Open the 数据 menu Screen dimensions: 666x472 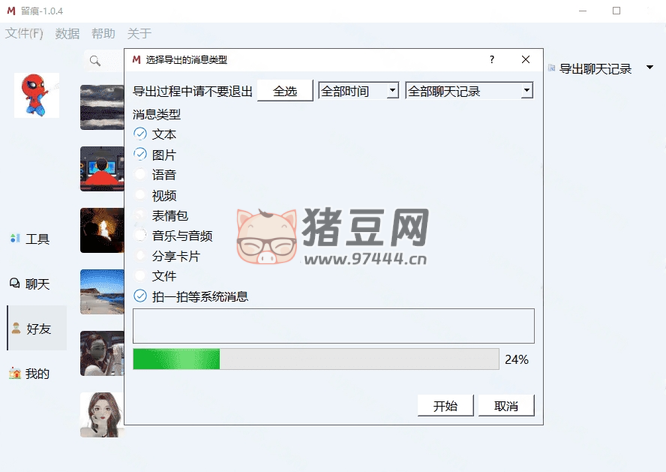pos(67,33)
